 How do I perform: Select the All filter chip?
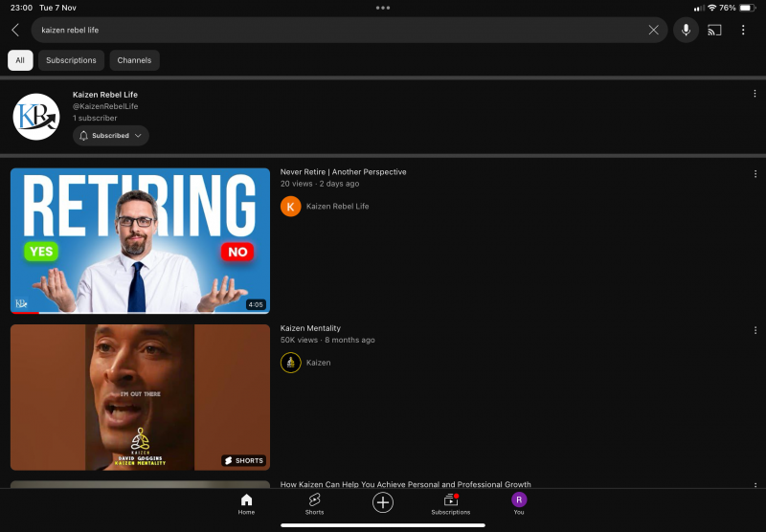coord(20,60)
